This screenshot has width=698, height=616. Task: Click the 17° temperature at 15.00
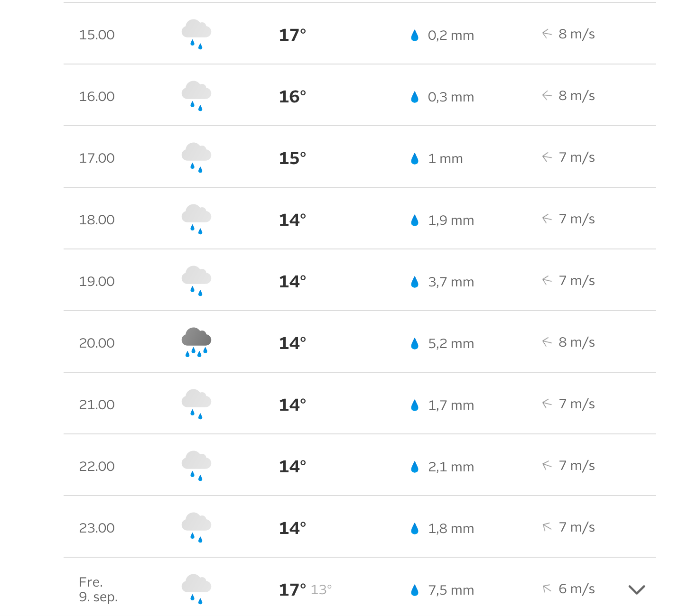point(292,35)
